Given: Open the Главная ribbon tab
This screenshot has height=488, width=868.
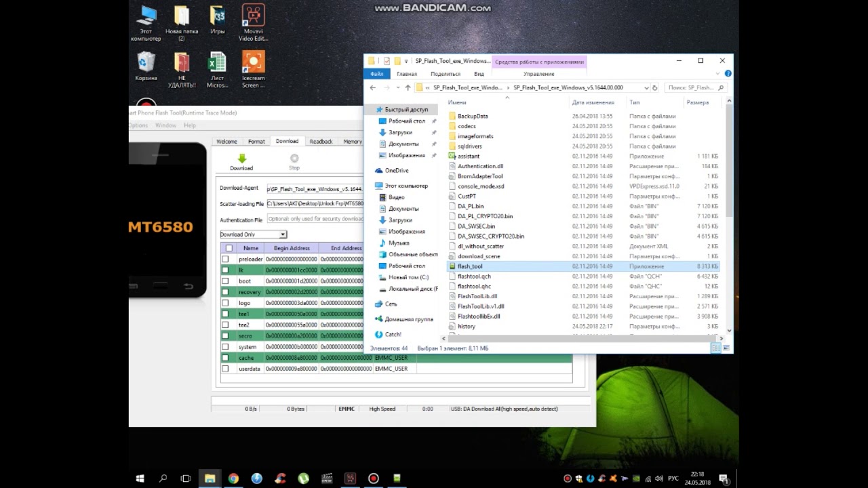Looking at the screenshot, I should pyautogui.click(x=407, y=74).
